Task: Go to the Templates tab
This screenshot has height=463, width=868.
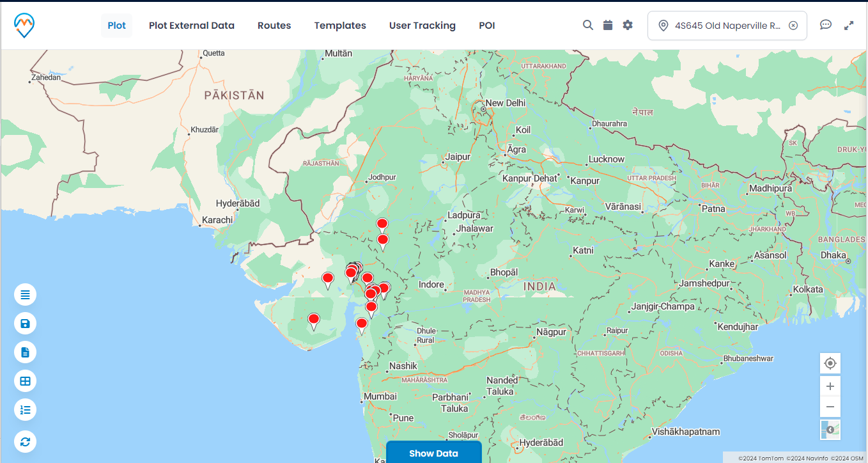Action: click(x=340, y=26)
